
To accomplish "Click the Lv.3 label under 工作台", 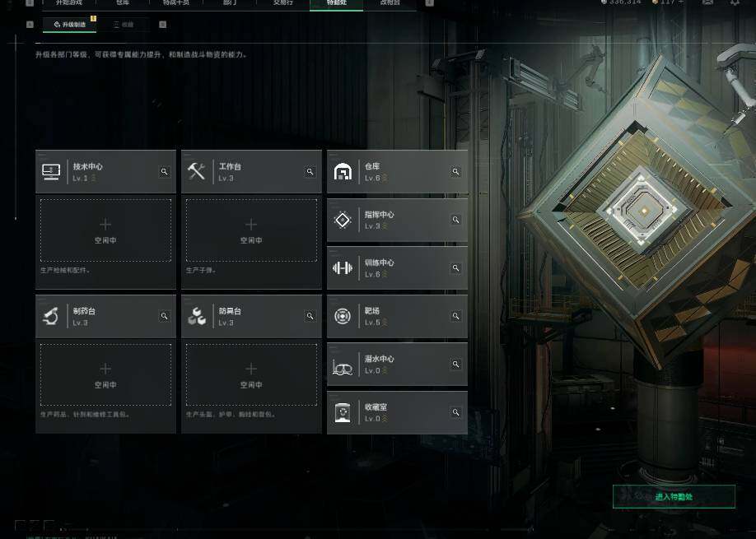I will [226, 179].
